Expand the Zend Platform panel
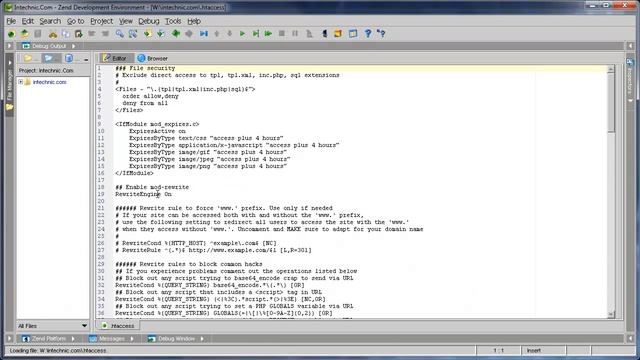The width and height of the screenshot is (640, 360). (x=73, y=339)
